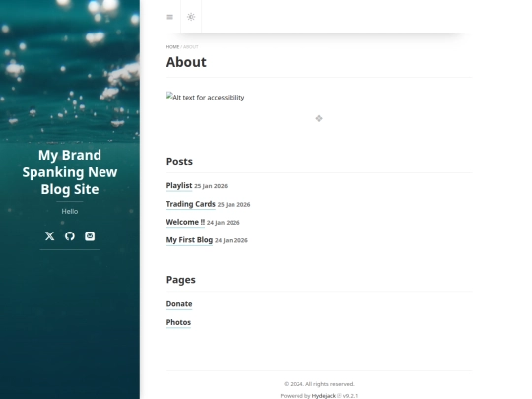Open the hamburger menu icon
Image resolution: width=532 pixels, height=399 pixels.
170,17
